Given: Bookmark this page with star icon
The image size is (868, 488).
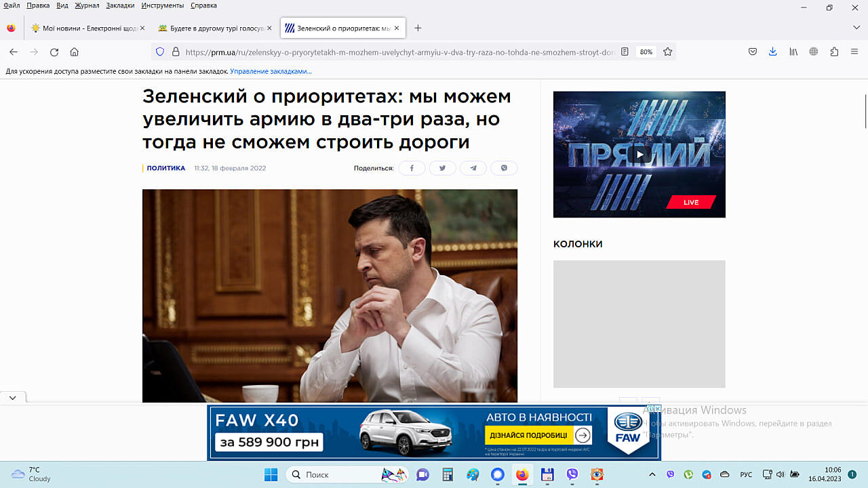Looking at the screenshot, I should (667, 52).
